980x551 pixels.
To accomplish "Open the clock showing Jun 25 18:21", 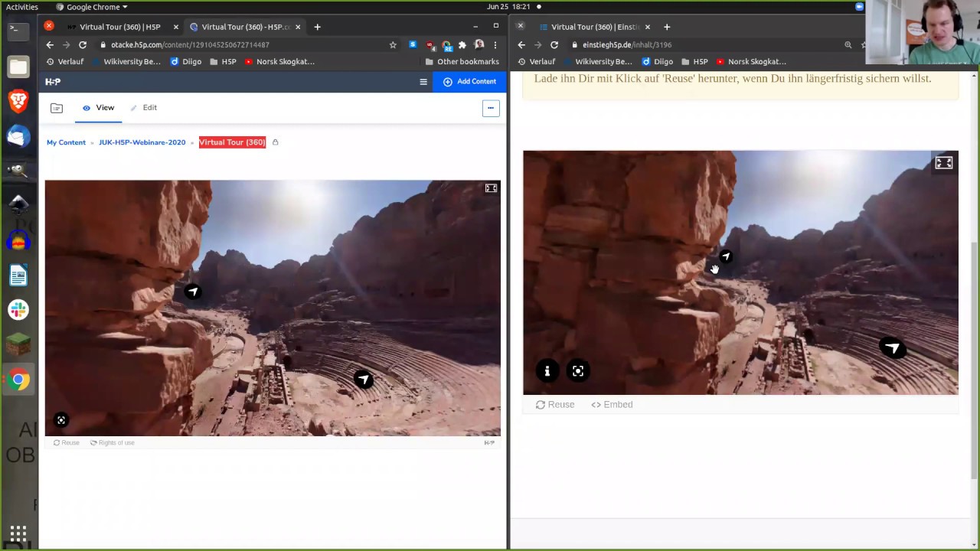I will tap(508, 7).
